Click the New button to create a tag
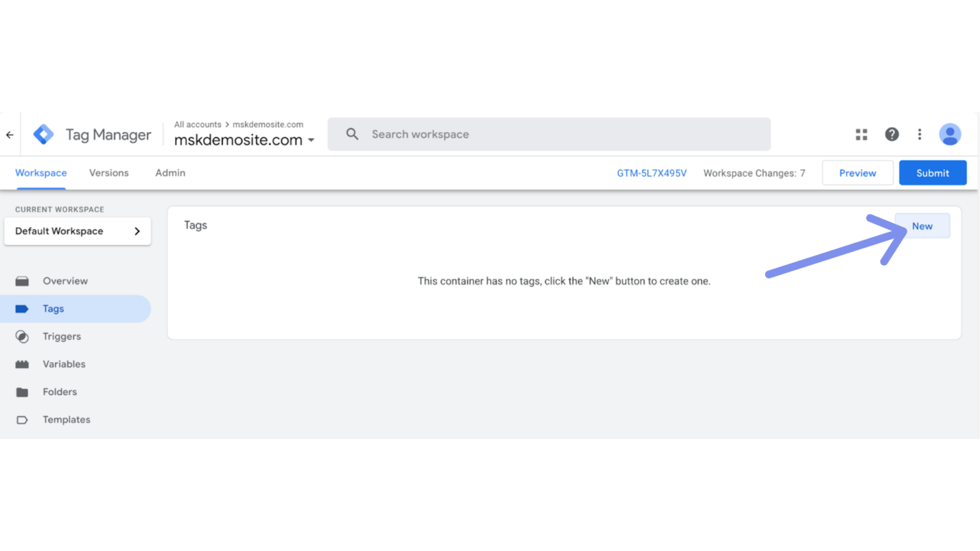Image resolution: width=980 pixels, height=551 pixels. (x=922, y=225)
